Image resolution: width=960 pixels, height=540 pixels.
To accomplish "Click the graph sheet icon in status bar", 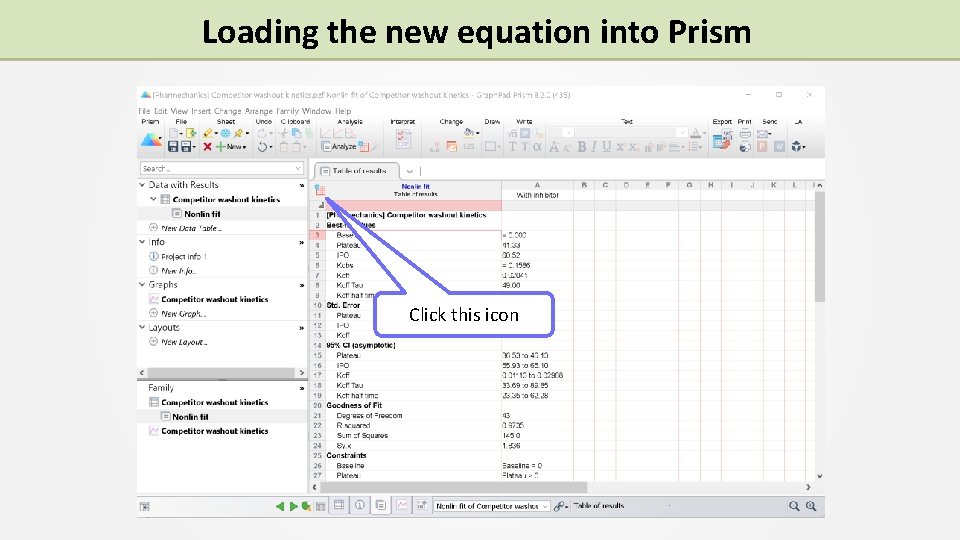I will (402, 505).
